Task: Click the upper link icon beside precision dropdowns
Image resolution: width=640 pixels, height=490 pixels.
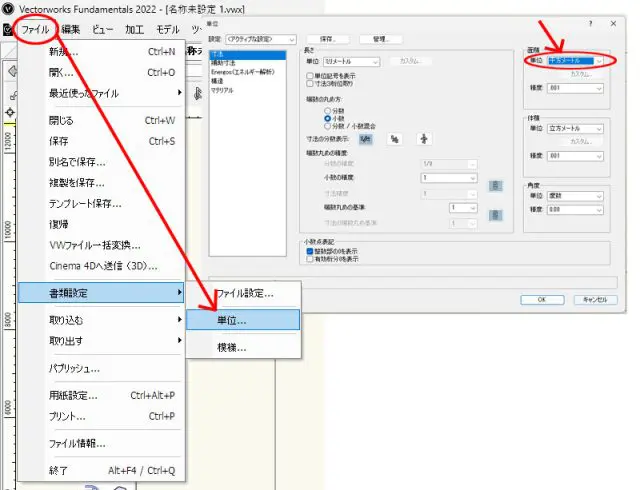Action: click(494, 185)
